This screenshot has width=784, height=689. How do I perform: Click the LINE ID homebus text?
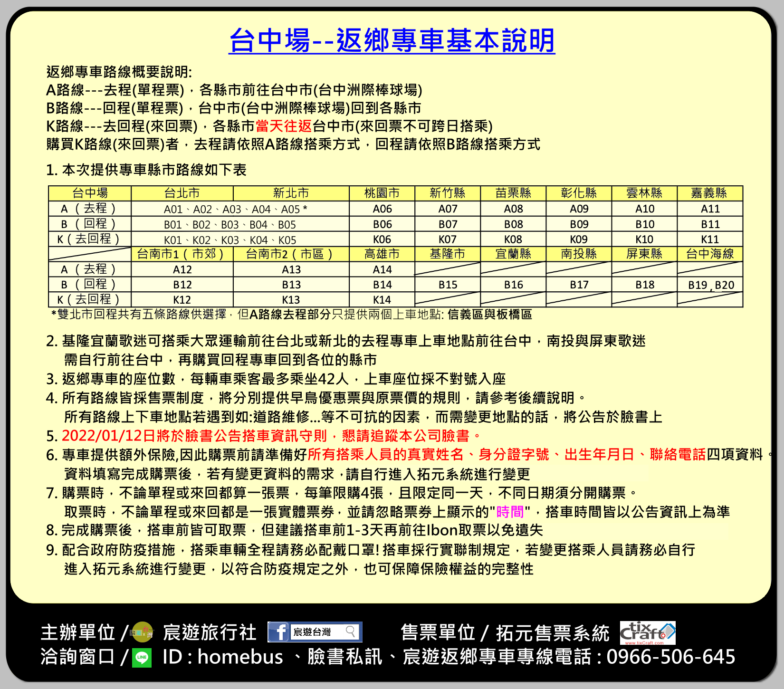[x=240, y=657]
